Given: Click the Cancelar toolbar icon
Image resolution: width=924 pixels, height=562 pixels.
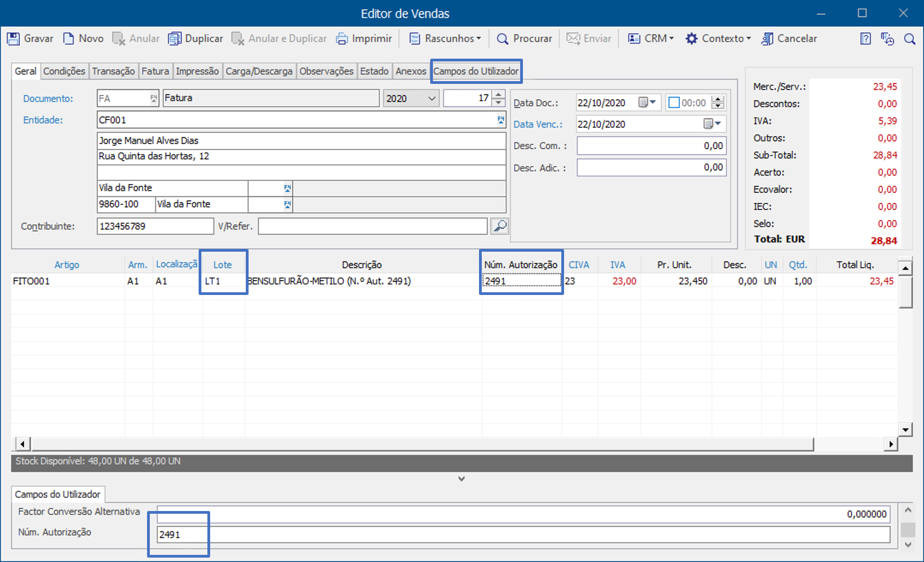Looking at the screenshot, I should [767, 38].
